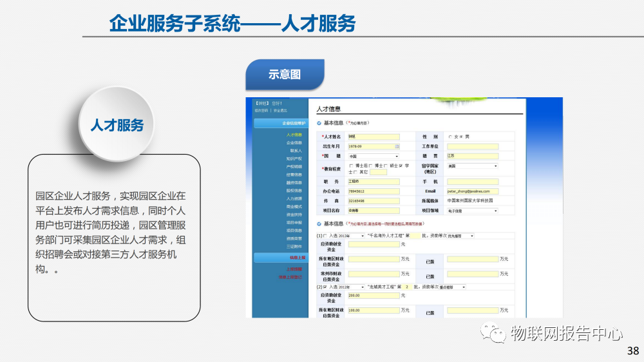Click the batch number field showing 2

point(406,287)
